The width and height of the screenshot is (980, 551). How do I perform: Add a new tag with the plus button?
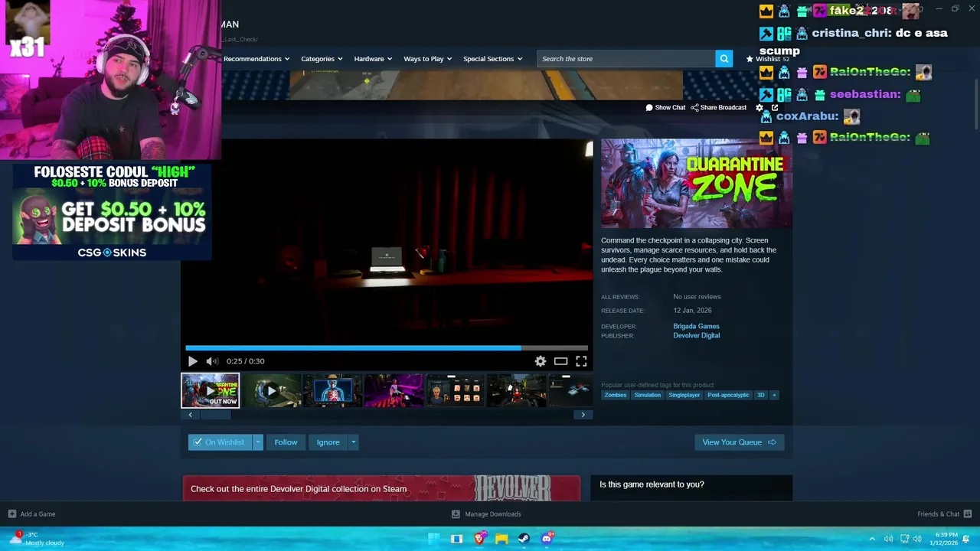pos(774,395)
